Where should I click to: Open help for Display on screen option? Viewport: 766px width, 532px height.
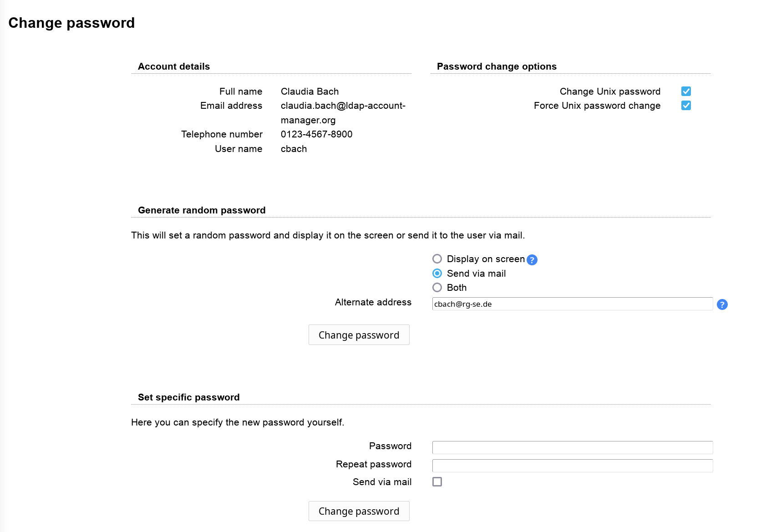(531, 259)
